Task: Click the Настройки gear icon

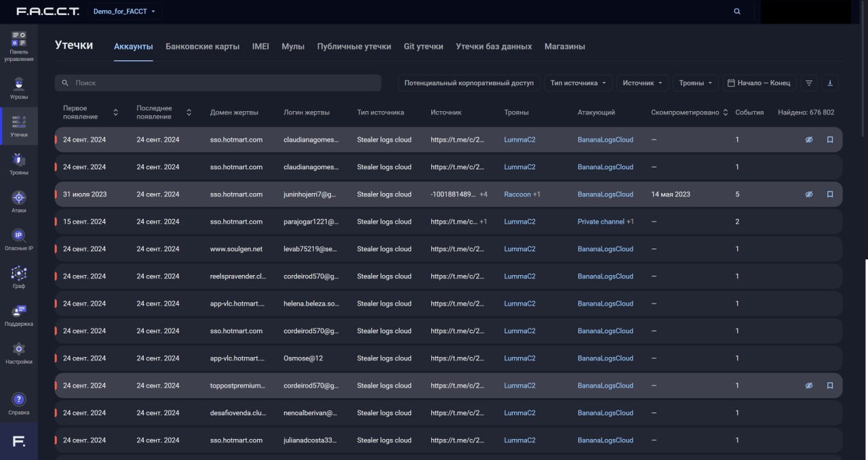Action: tap(19, 350)
